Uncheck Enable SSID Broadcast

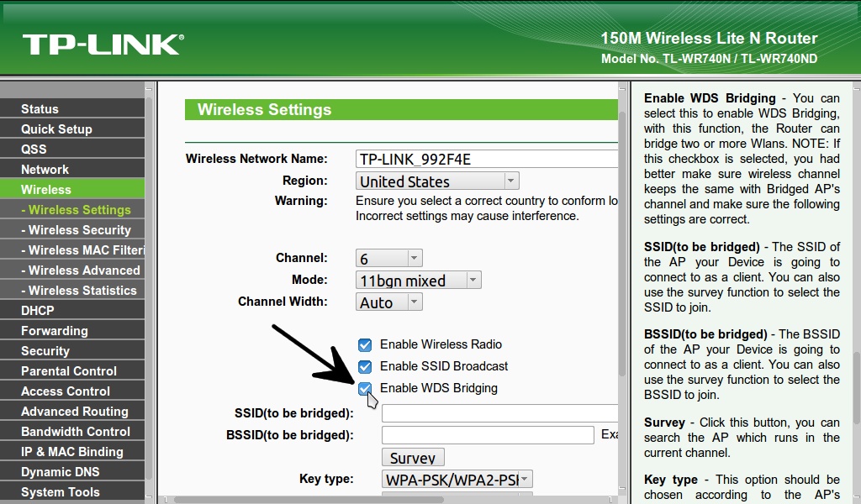coord(365,366)
